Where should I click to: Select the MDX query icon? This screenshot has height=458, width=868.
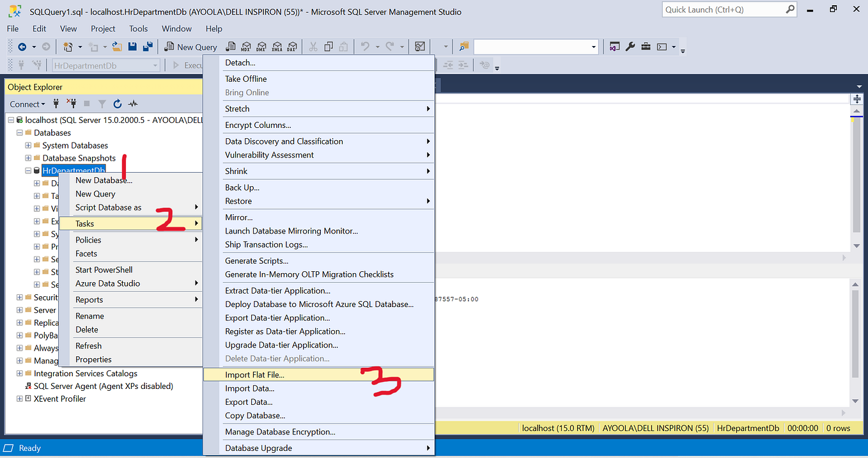(246, 47)
